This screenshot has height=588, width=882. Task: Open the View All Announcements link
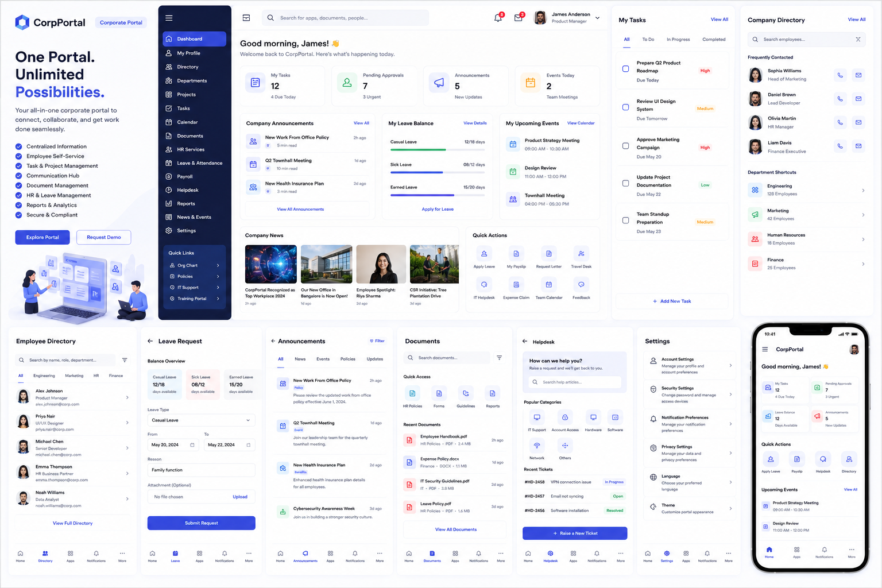tap(300, 210)
